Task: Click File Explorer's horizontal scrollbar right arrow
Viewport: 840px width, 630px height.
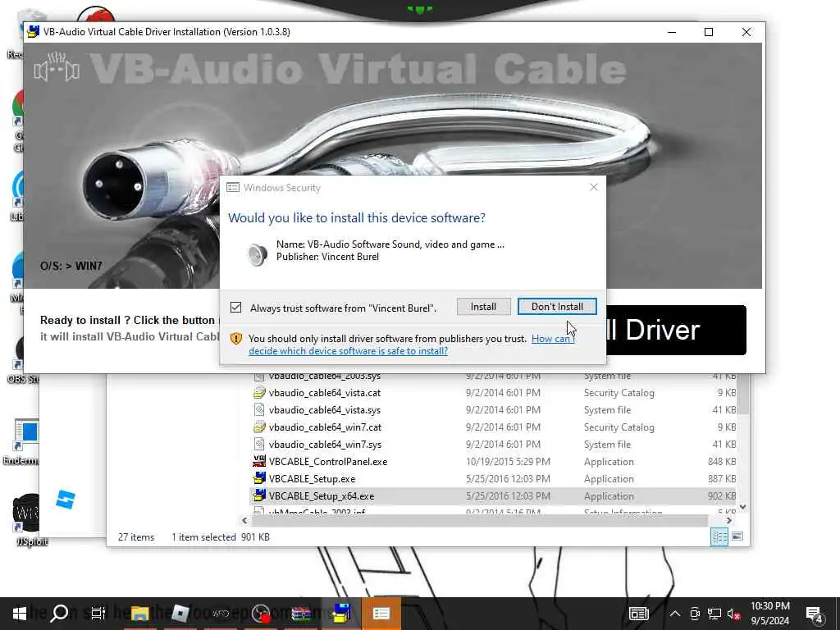Action: click(x=729, y=520)
